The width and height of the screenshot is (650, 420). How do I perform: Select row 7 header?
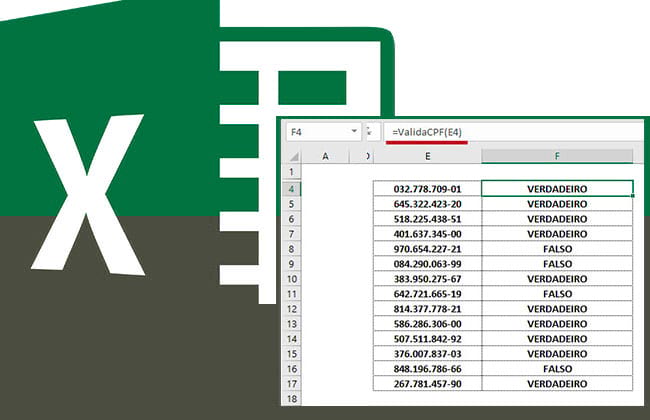pos(291,234)
